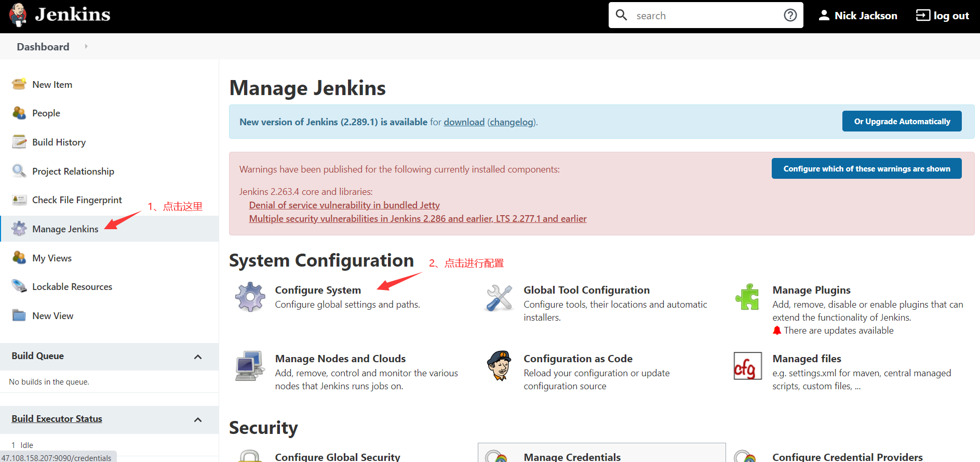Image resolution: width=980 pixels, height=462 pixels.
Task: Click the Manage Nodes and Clouds computer icon
Action: pos(250,366)
